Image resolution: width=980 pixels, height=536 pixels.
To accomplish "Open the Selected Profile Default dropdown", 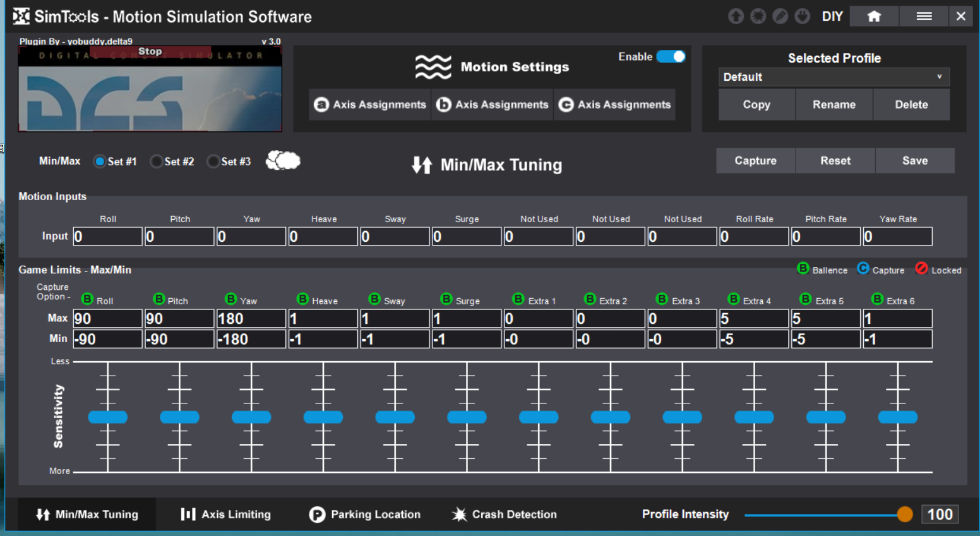I will click(834, 77).
